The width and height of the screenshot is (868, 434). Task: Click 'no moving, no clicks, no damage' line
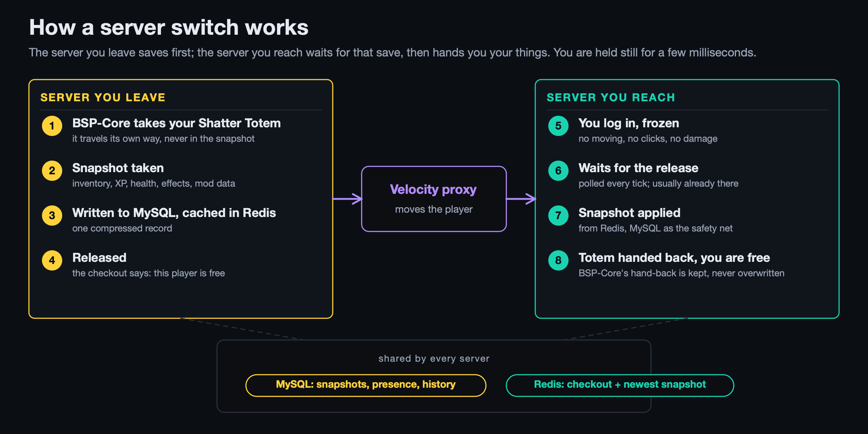(x=648, y=139)
